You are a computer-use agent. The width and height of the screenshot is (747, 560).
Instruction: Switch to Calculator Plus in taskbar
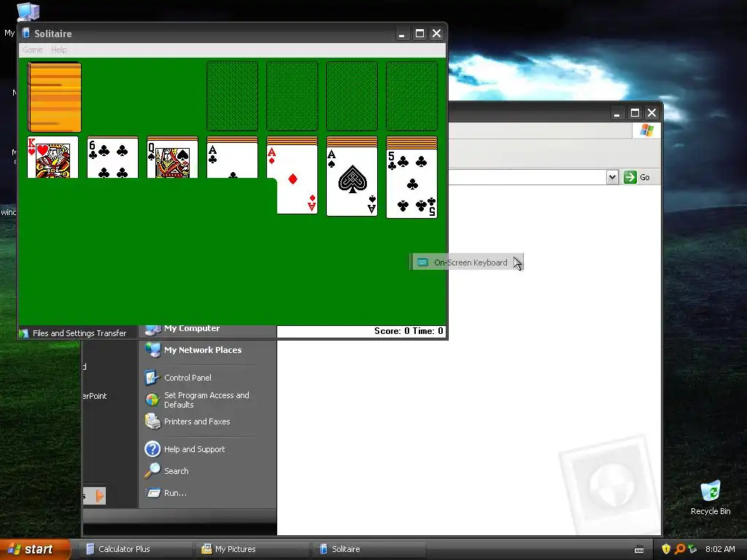135,549
